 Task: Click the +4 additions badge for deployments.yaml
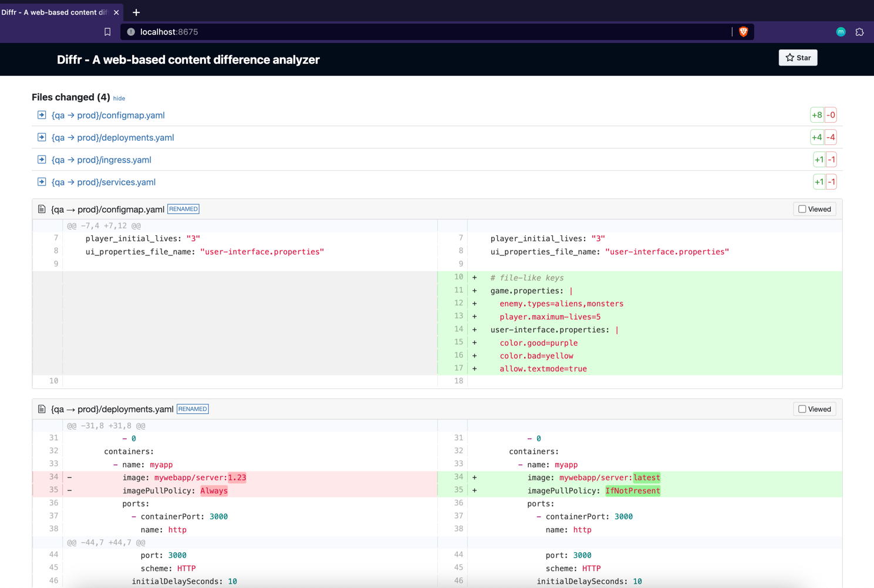(817, 137)
